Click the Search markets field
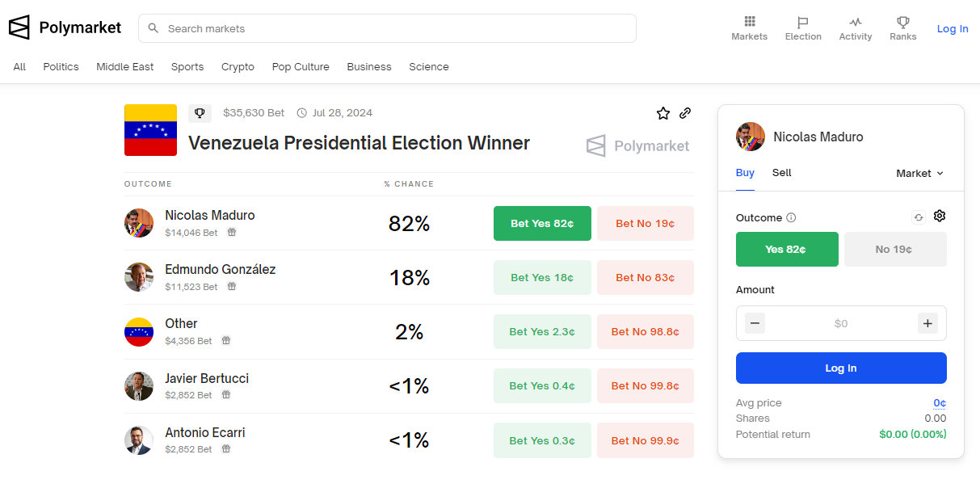980x488 pixels. (x=388, y=28)
